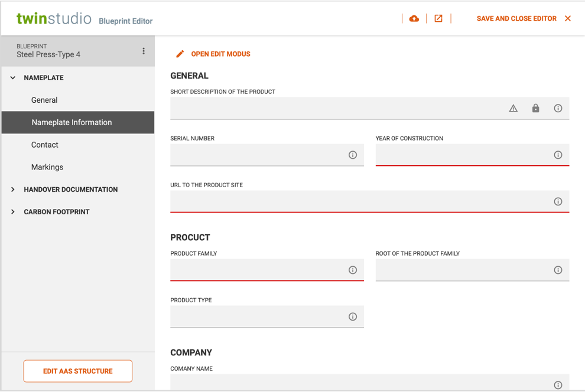The image size is (585, 392).
Task: Open the Contact sidebar item
Action: (x=45, y=145)
